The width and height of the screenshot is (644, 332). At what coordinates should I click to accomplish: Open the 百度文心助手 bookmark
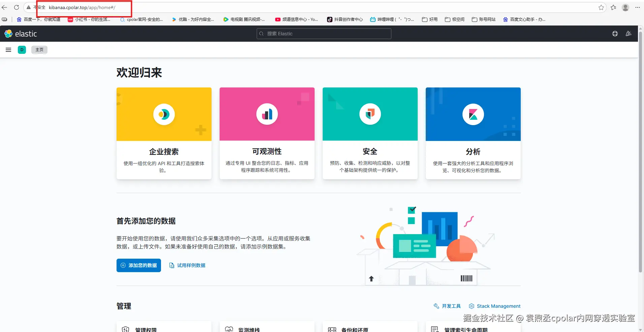click(x=524, y=20)
